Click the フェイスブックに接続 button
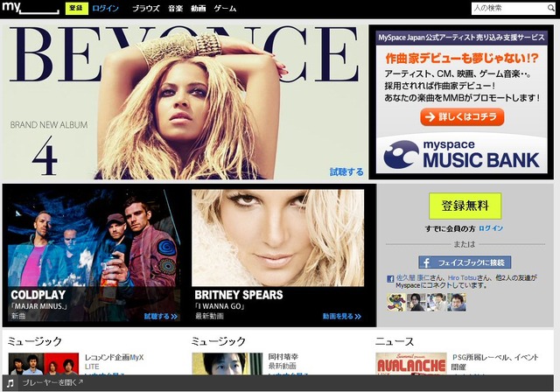Viewport: 560px width, 392px height. (x=465, y=262)
